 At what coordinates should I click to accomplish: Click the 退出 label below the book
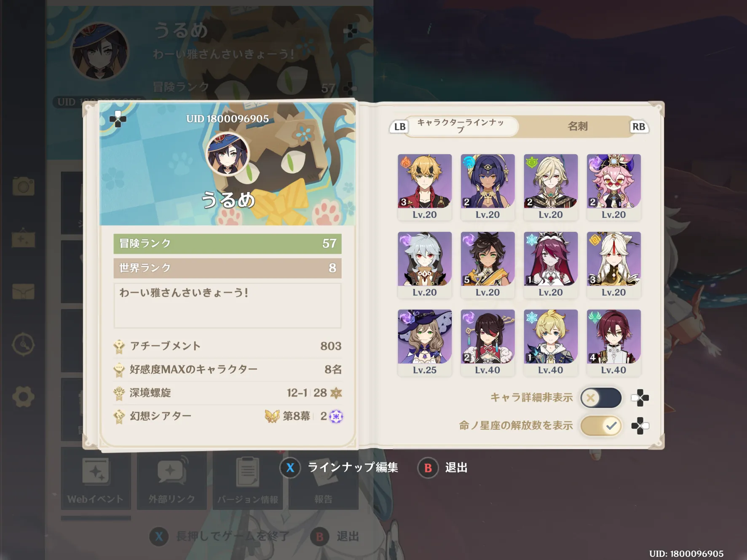coord(456,468)
